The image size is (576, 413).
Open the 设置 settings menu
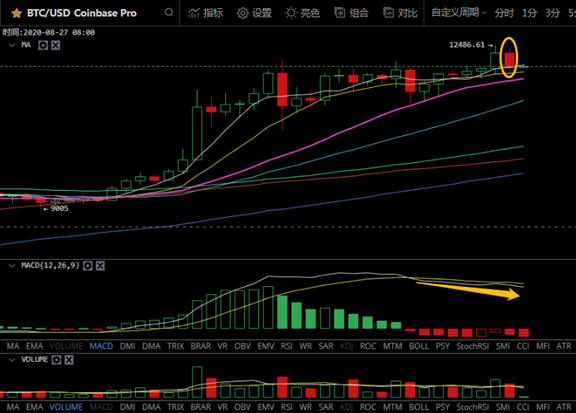[254, 13]
